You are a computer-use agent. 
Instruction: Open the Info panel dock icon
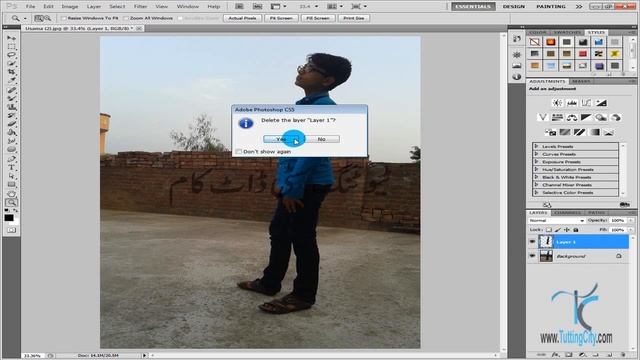(x=517, y=76)
